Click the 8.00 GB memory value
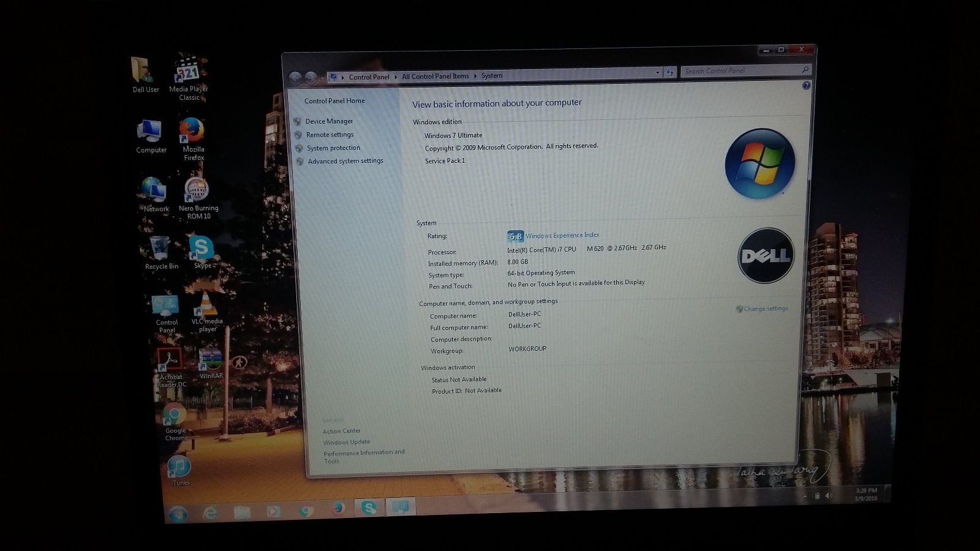980x551 pixels. (x=518, y=262)
